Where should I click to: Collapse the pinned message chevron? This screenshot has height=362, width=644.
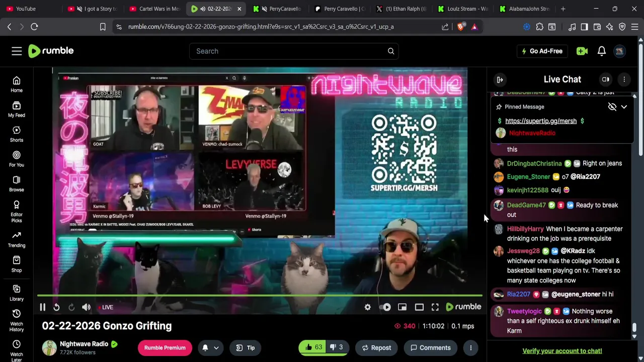click(x=624, y=107)
